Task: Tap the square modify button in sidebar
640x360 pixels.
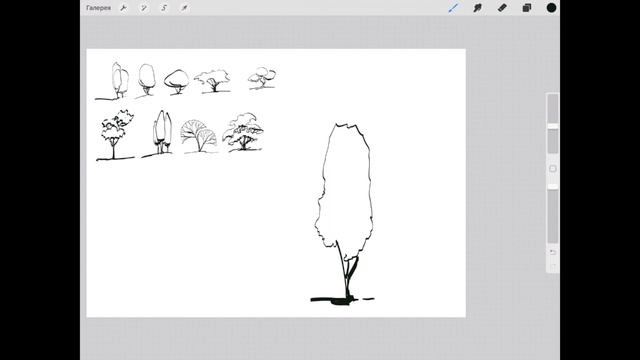Action: 553,169
